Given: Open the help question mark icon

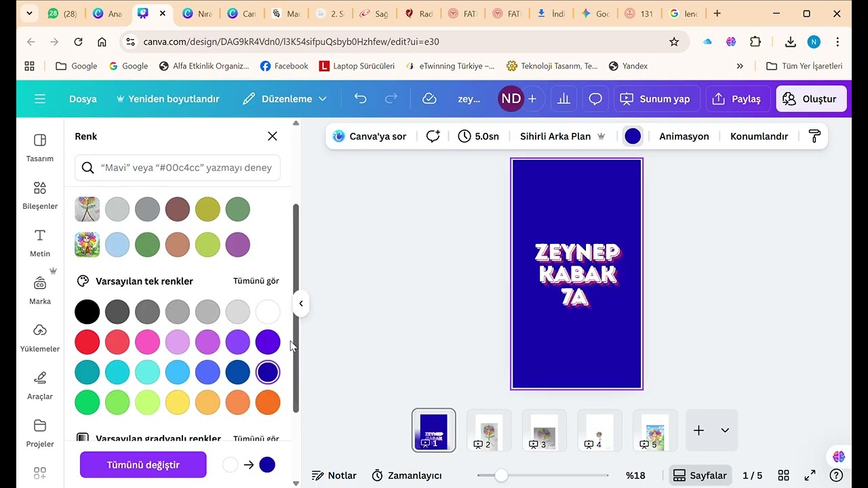Looking at the screenshot, I should [x=837, y=475].
